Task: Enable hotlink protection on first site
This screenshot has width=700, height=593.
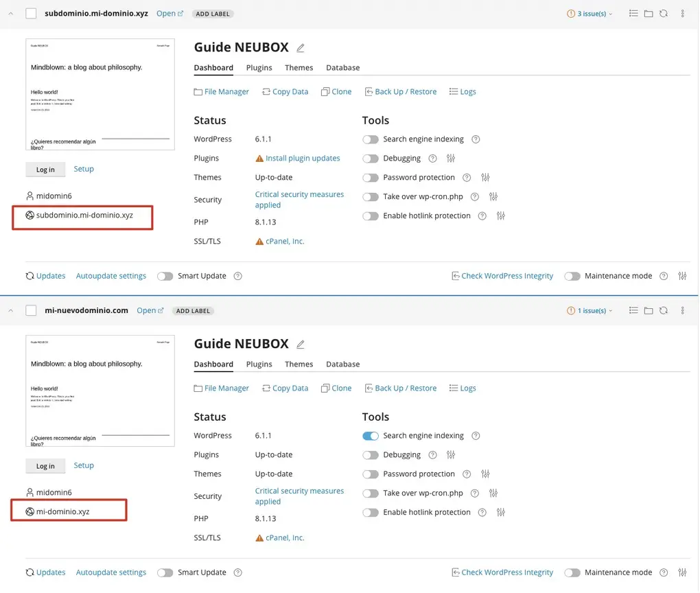Action: point(370,216)
